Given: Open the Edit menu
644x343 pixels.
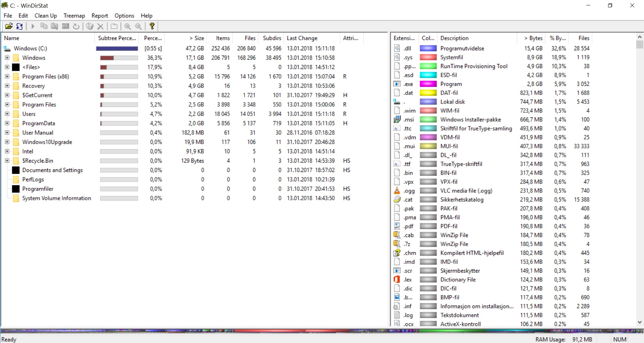Looking at the screenshot, I should click(x=23, y=15).
